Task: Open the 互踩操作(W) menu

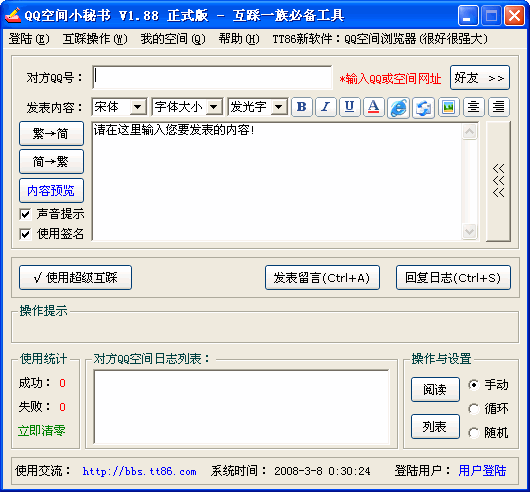Action: pos(95,39)
